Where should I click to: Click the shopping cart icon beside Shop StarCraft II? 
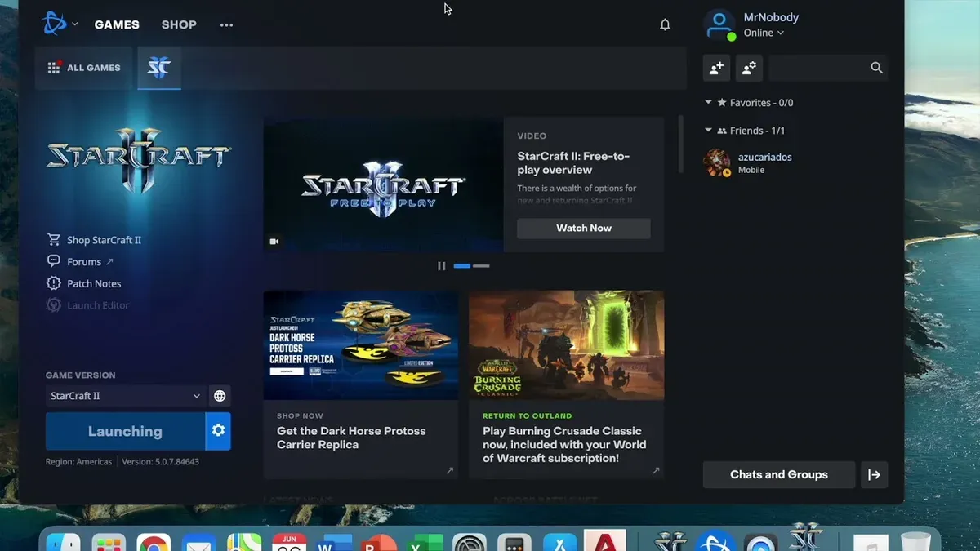pos(54,240)
